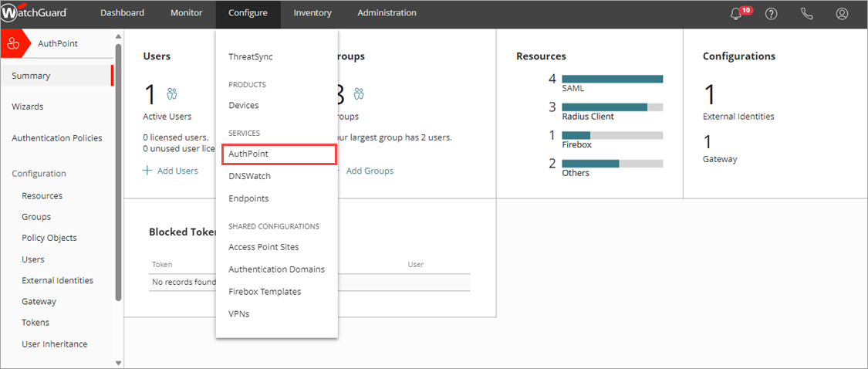Click the SAML resources bar

[612, 79]
